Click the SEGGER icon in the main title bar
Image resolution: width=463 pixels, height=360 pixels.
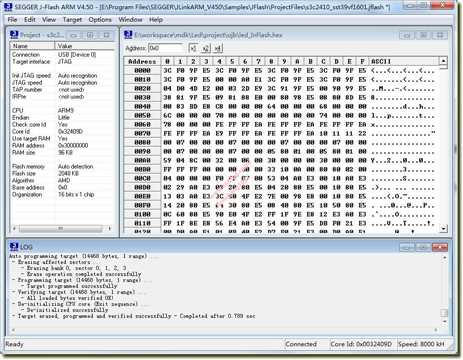pyautogui.click(x=8, y=7)
